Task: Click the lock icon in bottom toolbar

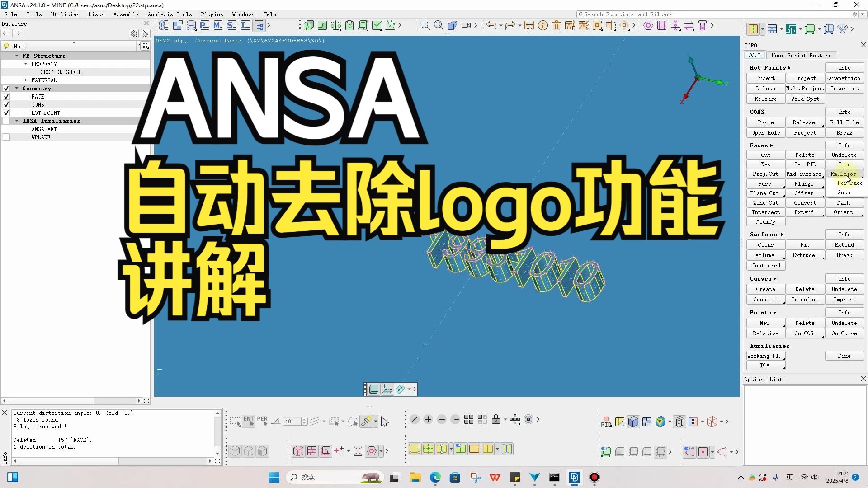Action: (x=496, y=420)
